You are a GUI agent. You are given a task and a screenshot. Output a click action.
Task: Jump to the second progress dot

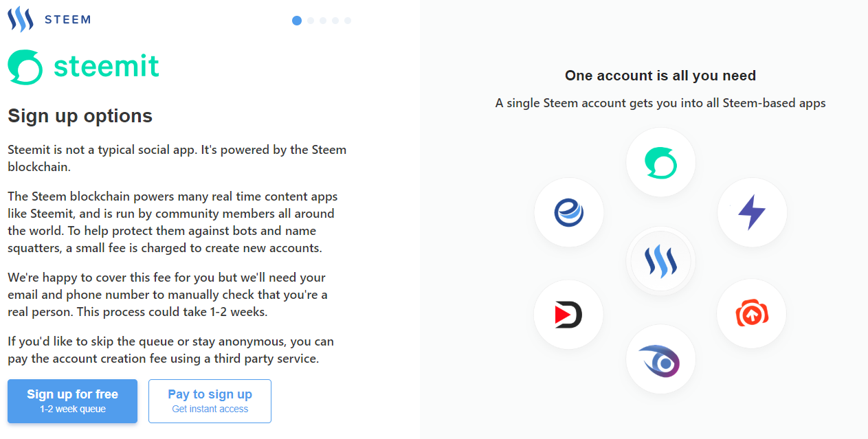point(311,21)
